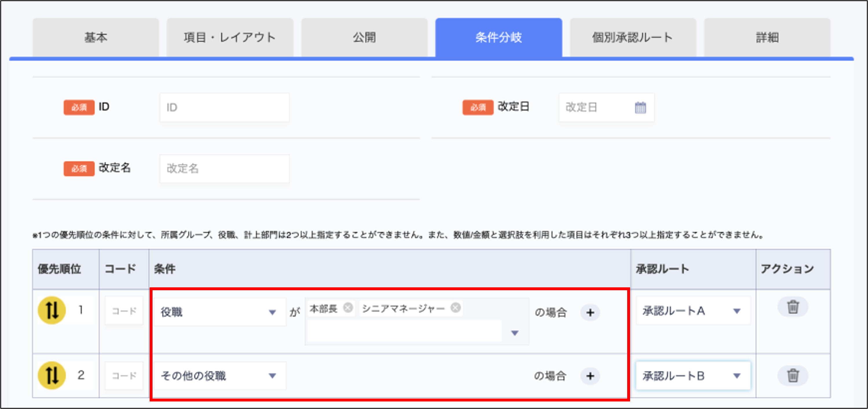Go to the 個別承認ルート tab
The width and height of the screenshot is (868, 409).
(632, 37)
